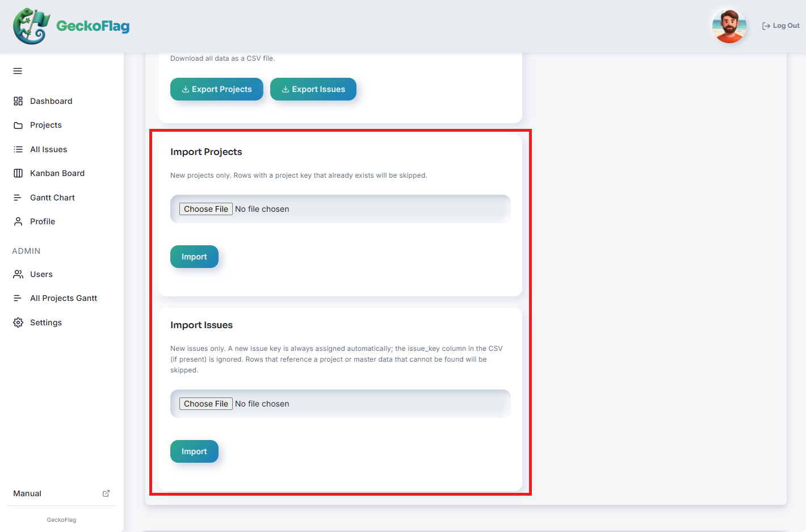Click the GeckoFlag gecko logo
Screen dimensions: 806x532
point(32,26)
